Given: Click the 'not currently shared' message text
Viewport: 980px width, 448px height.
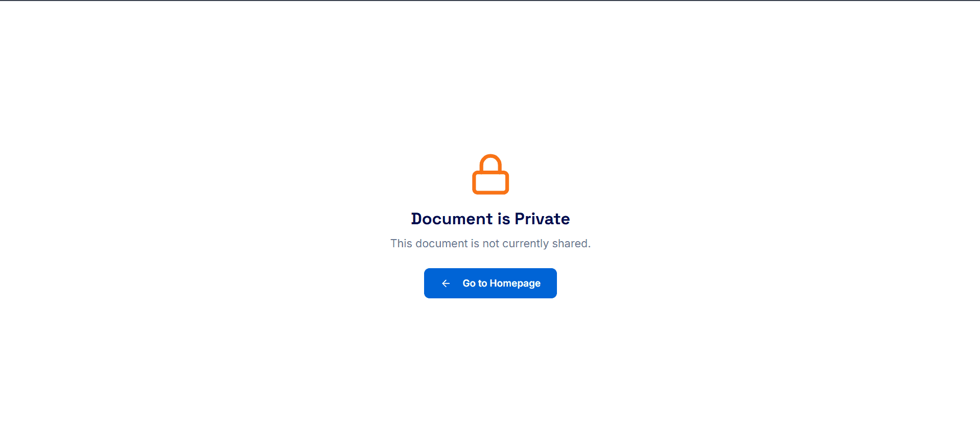Looking at the screenshot, I should pos(535,244).
